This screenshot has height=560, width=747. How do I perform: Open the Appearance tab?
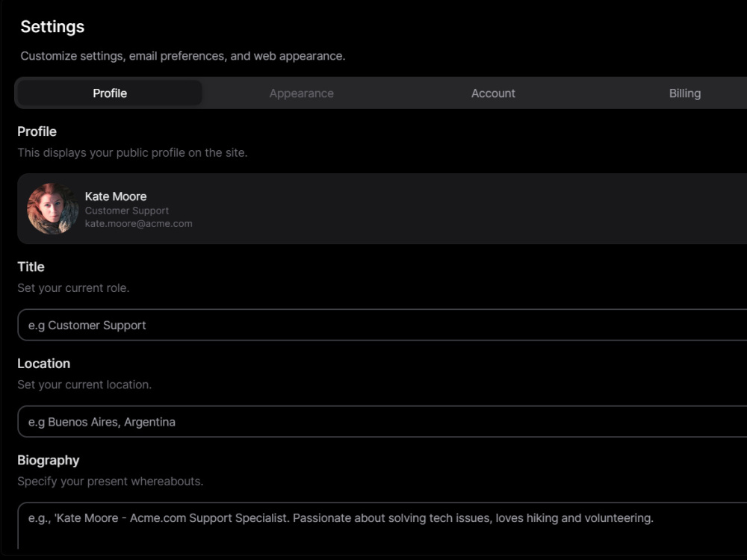(x=301, y=93)
